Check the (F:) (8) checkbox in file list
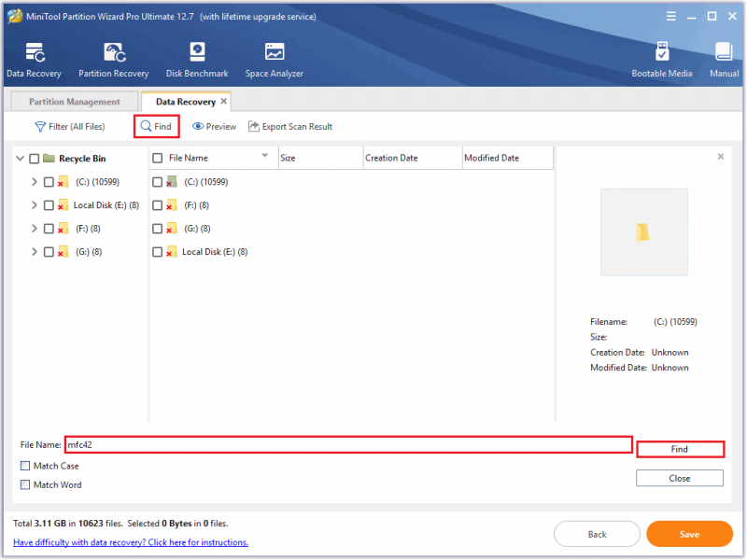747x560 pixels. click(x=157, y=205)
